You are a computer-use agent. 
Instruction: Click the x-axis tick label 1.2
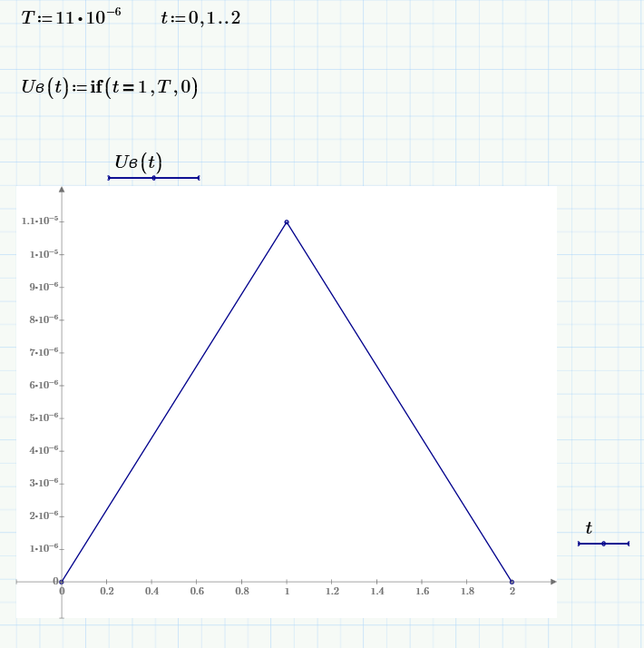click(332, 592)
